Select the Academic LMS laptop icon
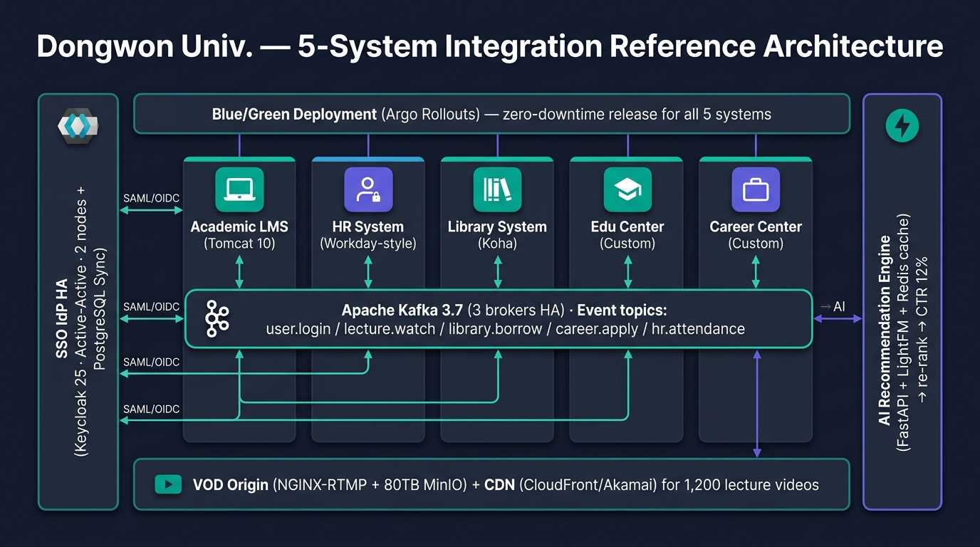 click(239, 189)
